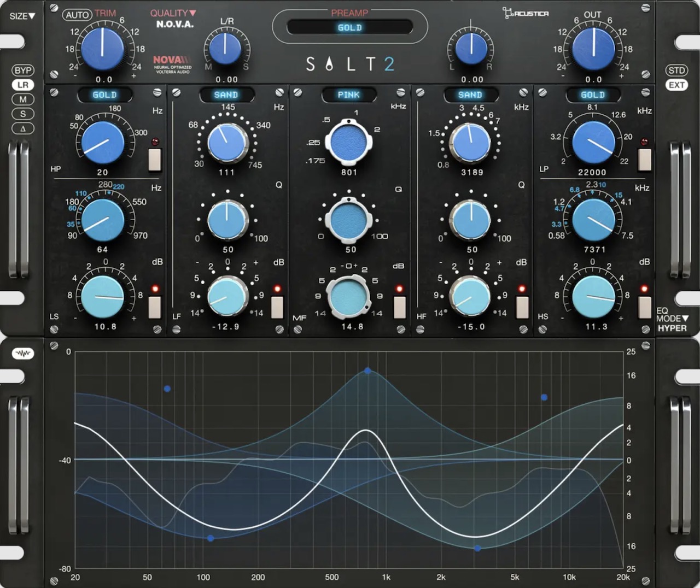Click the MF frequency knob reading 801
The image size is (700, 588).
tap(349, 142)
